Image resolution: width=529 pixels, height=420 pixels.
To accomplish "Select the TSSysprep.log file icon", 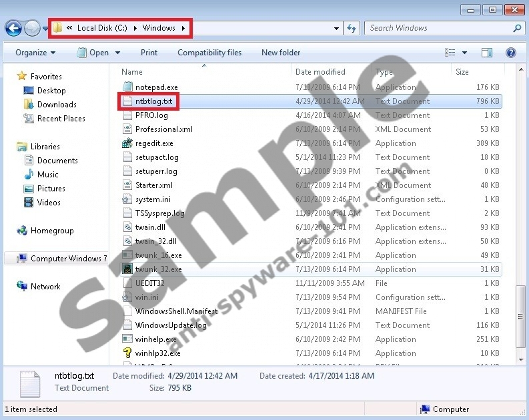I will click(x=127, y=213).
